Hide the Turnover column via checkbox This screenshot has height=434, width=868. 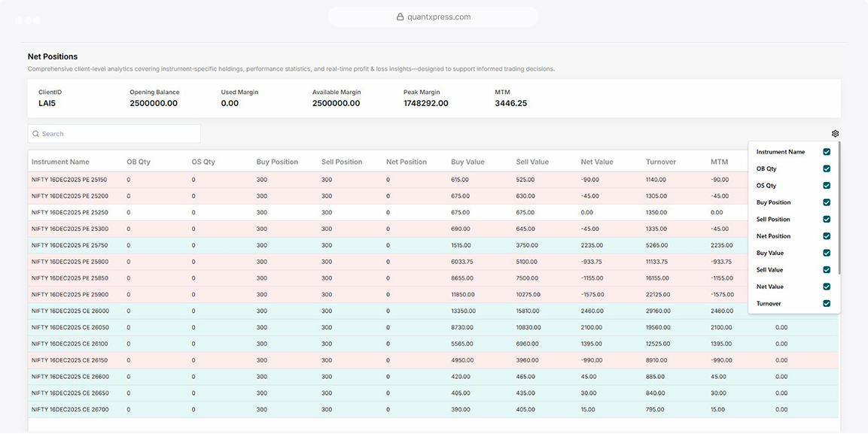point(827,304)
